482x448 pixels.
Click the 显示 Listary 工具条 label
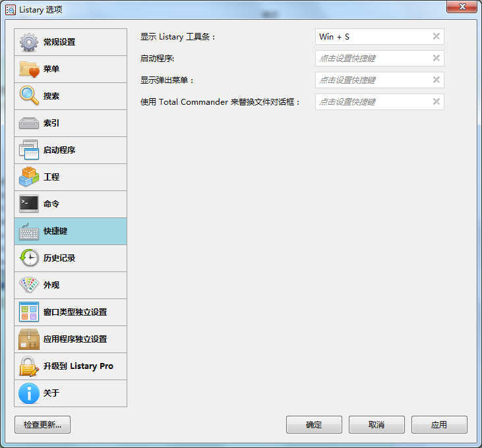177,37
